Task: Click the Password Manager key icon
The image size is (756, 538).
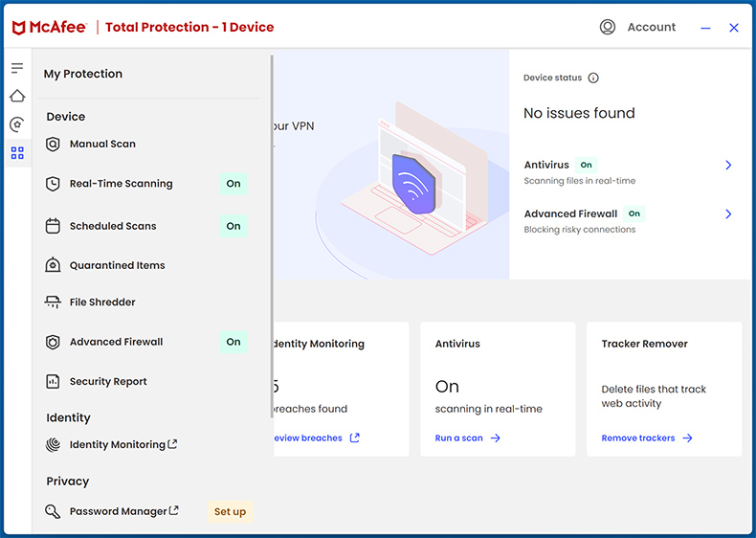Action: coord(53,511)
